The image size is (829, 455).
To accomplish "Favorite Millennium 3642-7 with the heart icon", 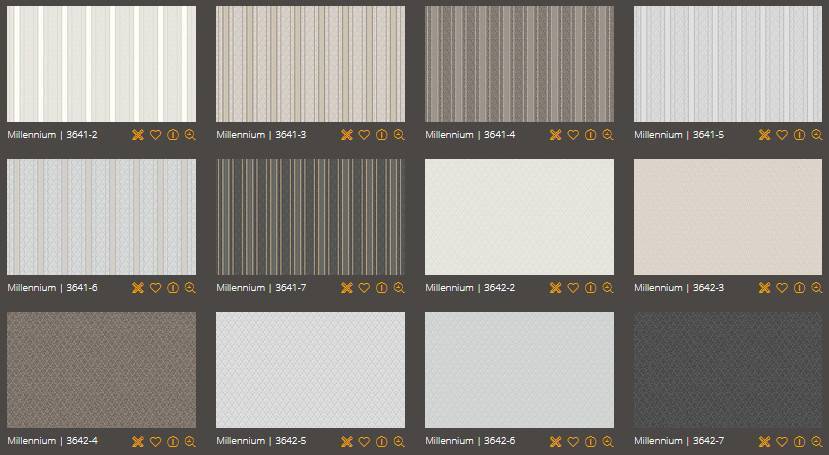I will tap(782, 441).
